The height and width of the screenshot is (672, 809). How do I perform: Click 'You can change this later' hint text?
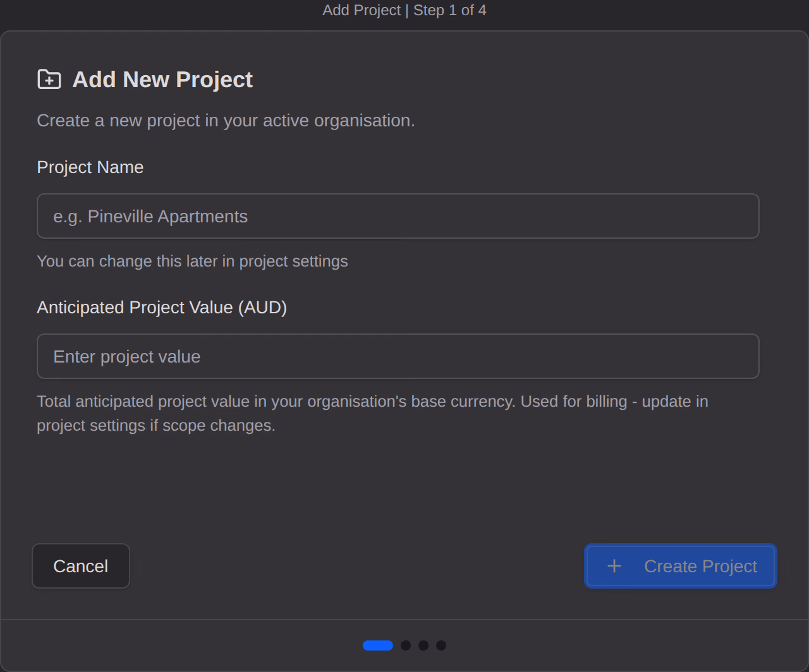pyautogui.click(x=192, y=261)
